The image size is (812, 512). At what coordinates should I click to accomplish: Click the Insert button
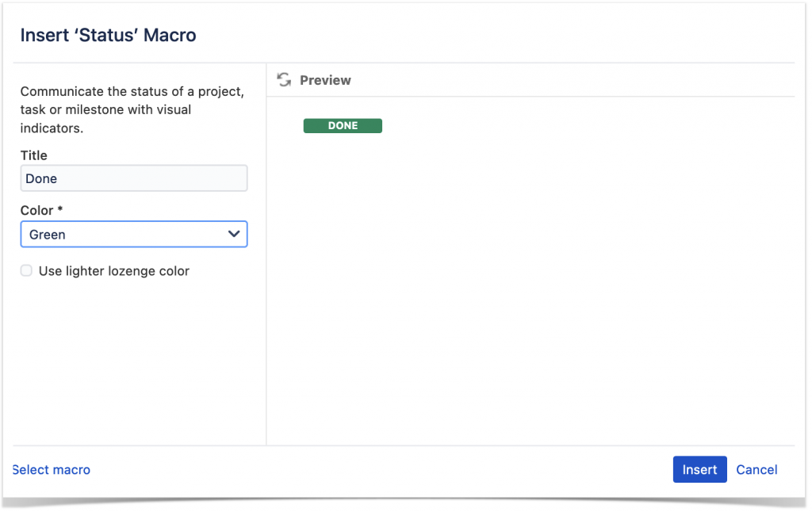699,469
